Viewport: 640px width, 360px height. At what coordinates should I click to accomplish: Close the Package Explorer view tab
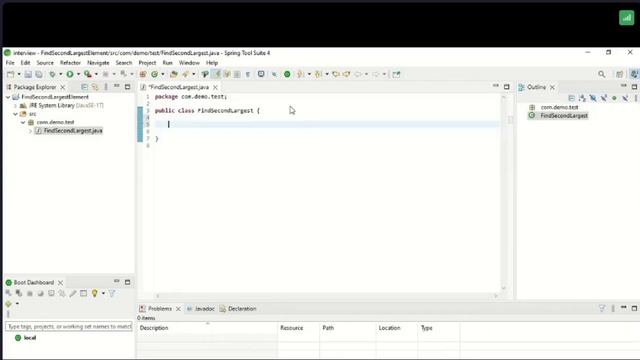tap(62, 87)
